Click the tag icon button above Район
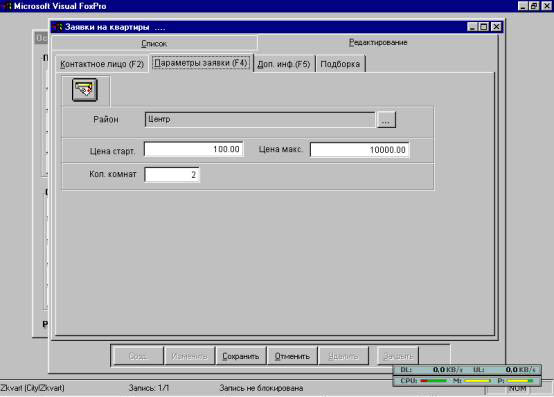The width and height of the screenshot is (554, 397). 85,90
